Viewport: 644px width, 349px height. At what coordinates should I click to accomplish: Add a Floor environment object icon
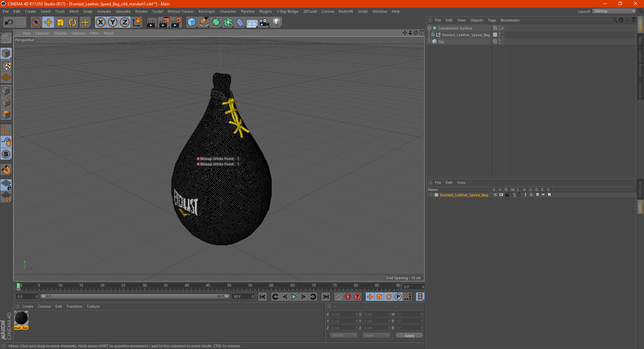(252, 22)
